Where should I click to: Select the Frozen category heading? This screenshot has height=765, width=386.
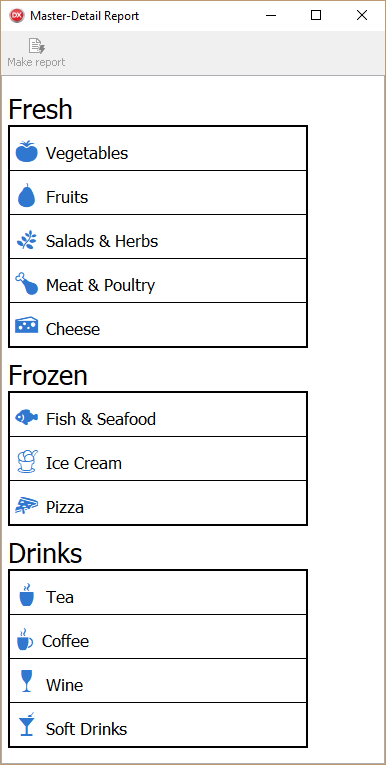[48, 376]
